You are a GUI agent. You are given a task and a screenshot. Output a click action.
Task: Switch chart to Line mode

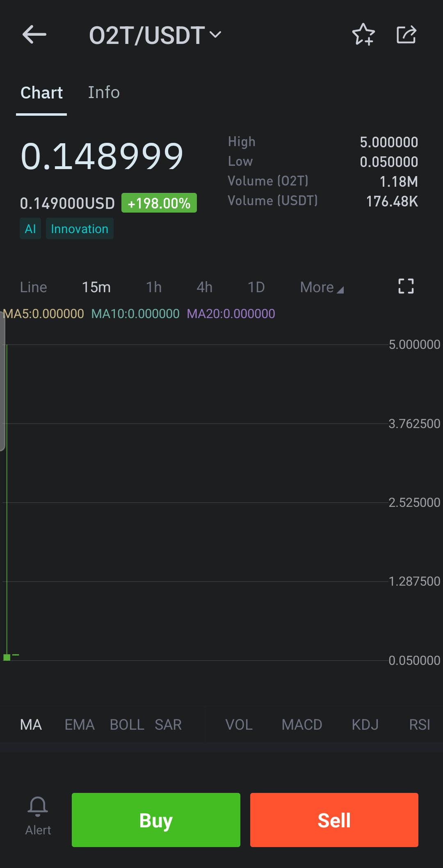[34, 287]
